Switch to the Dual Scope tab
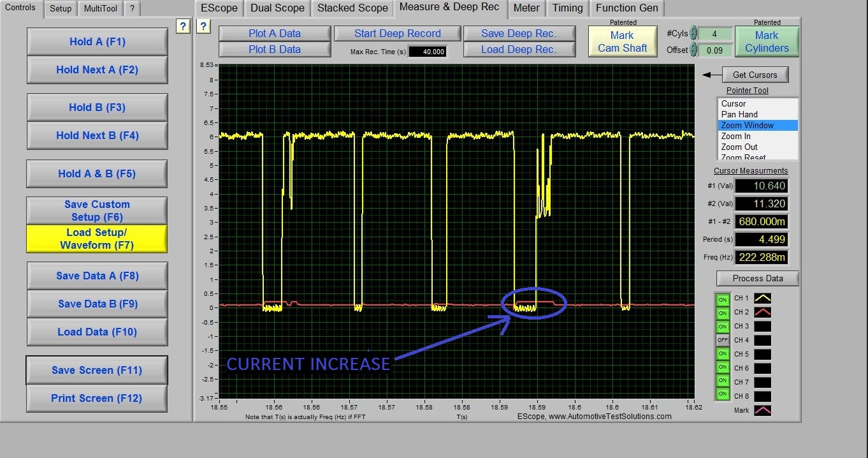Viewport: 868px width, 458px height. pyautogui.click(x=277, y=8)
